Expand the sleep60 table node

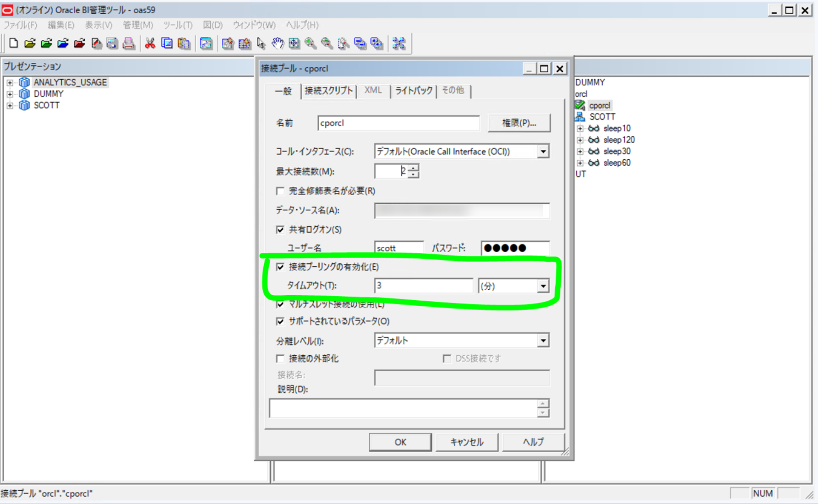tap(580, 163)
